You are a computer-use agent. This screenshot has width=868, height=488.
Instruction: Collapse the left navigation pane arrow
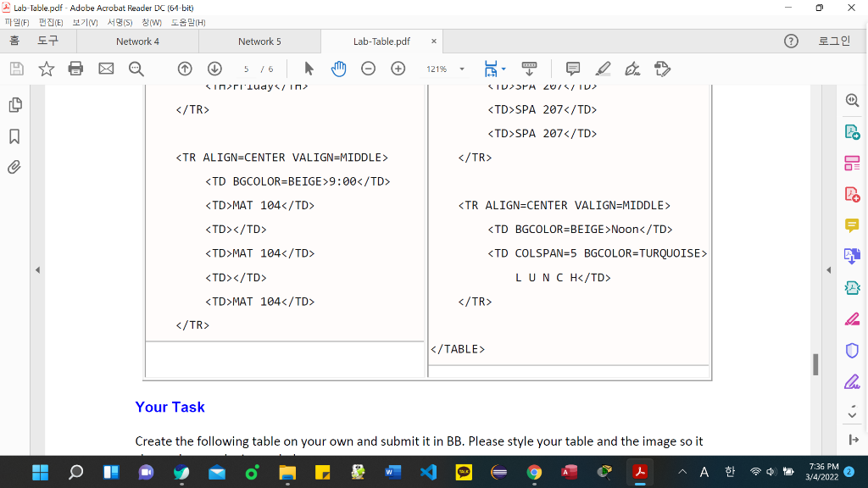[x=37, y=270]
